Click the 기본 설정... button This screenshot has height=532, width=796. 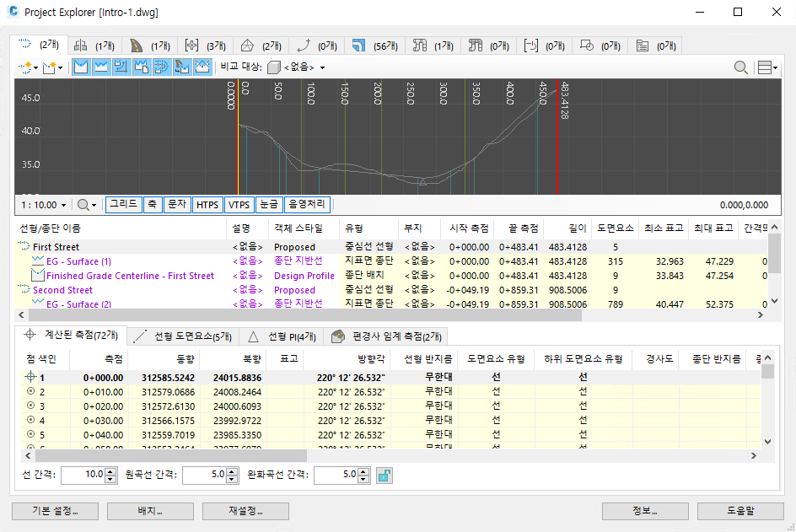tap(55, 511)
